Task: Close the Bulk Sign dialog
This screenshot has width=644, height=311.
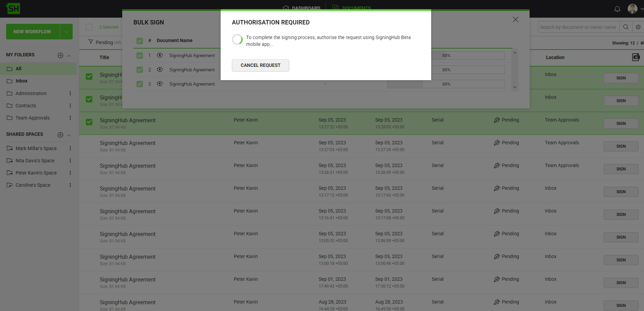Action: [x=515, y=20]
